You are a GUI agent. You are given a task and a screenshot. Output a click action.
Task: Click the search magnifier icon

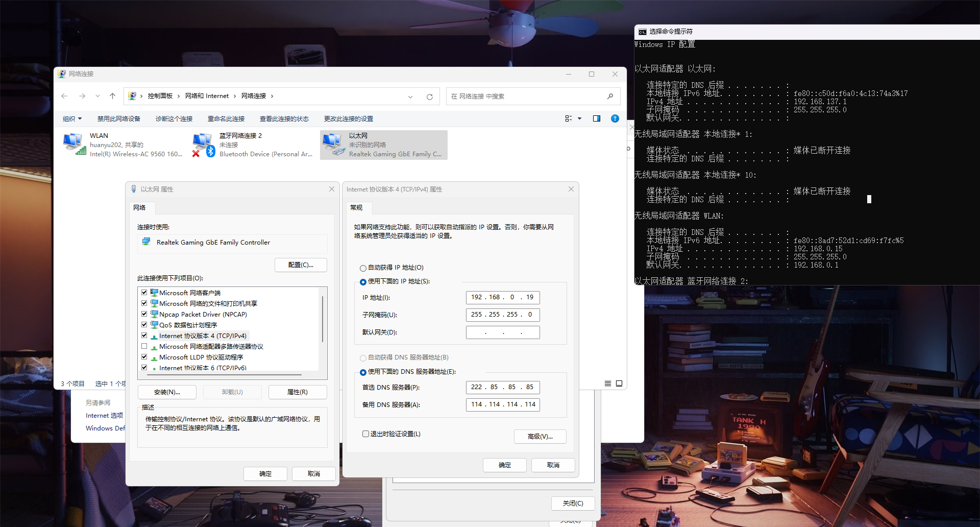point(610,96)
